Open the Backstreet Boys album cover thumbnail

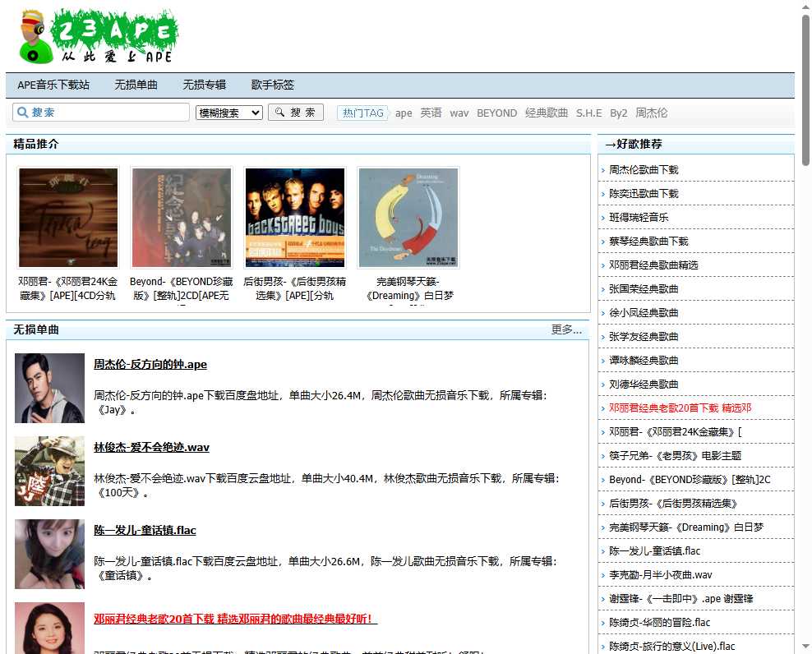(294, 216)
